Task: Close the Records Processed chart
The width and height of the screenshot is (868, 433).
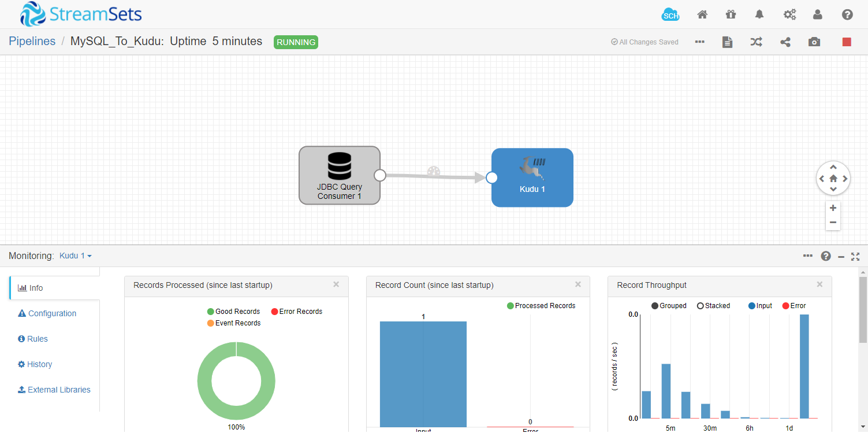Action: 336,284
